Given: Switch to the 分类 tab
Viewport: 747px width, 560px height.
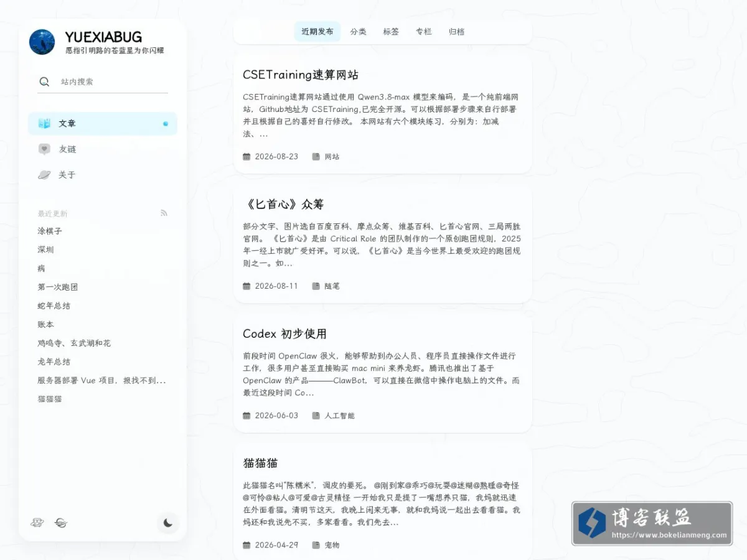Looking at the screenshot, I should (358, 32).
